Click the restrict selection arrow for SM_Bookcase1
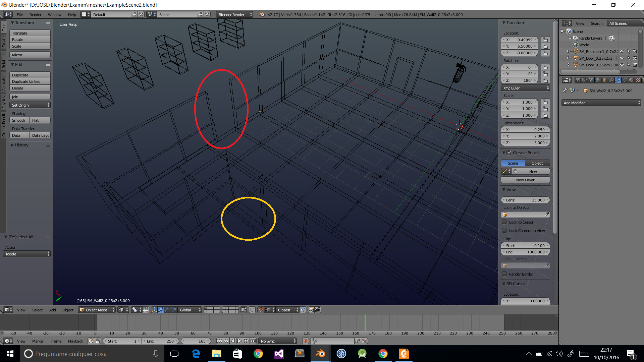The image size is (644, 362). [x=629, y=51]
